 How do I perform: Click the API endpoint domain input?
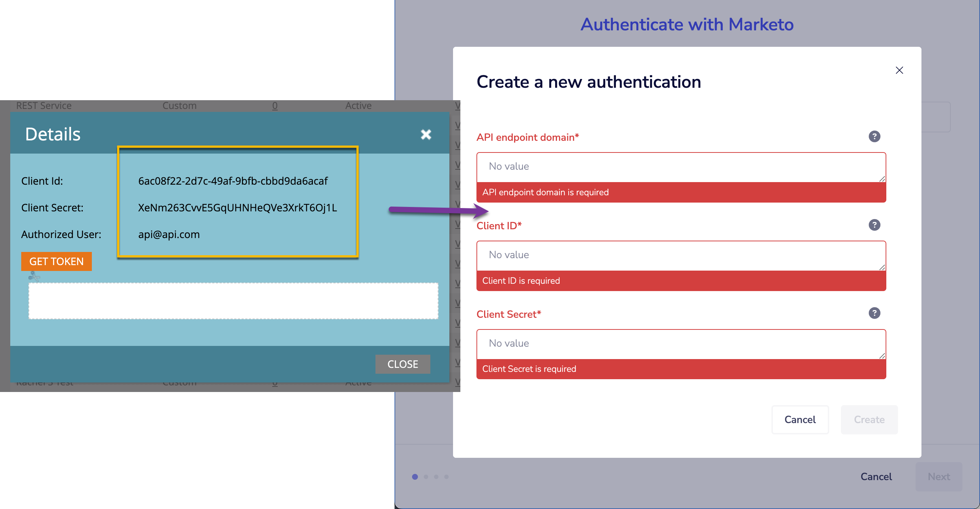coord(681,167)
